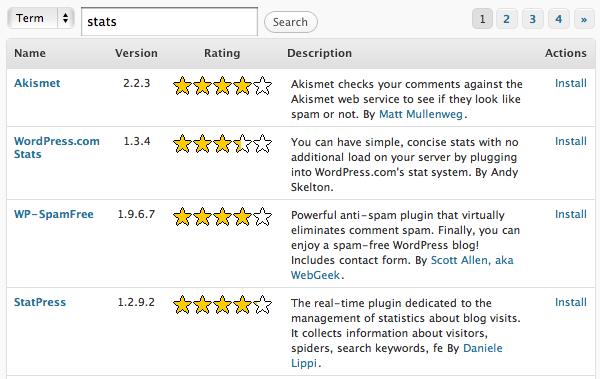This screenshot has width=600, height=379.
Task: Install the WordPress.com Stats plugin
Action: pos(571,141)
